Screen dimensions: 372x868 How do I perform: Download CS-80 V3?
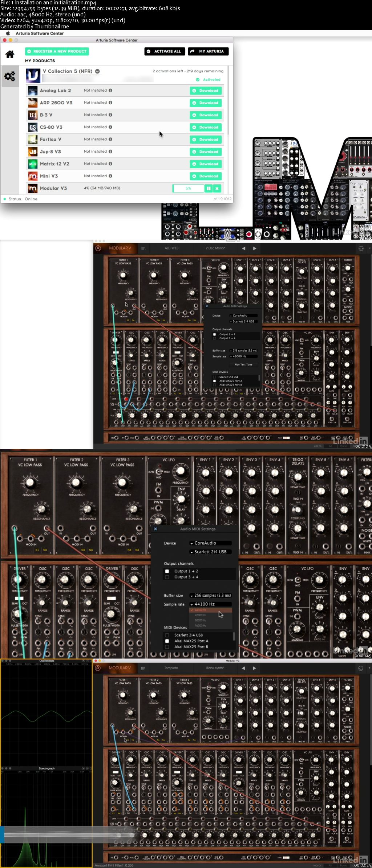point(206,127)
